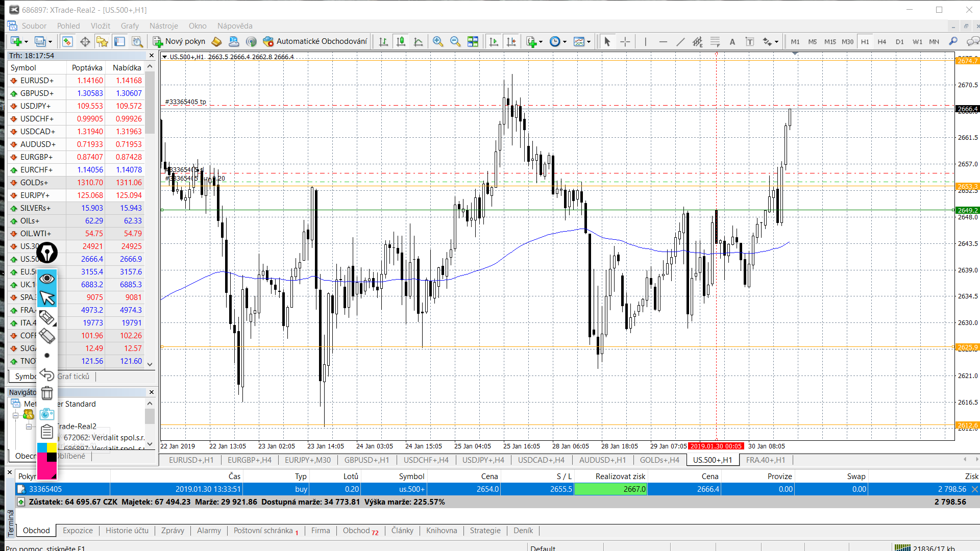The width and height of the screenshot is (980, 551).
Task: Click the Epic Pen nib logo button
Action: point(47,253)
